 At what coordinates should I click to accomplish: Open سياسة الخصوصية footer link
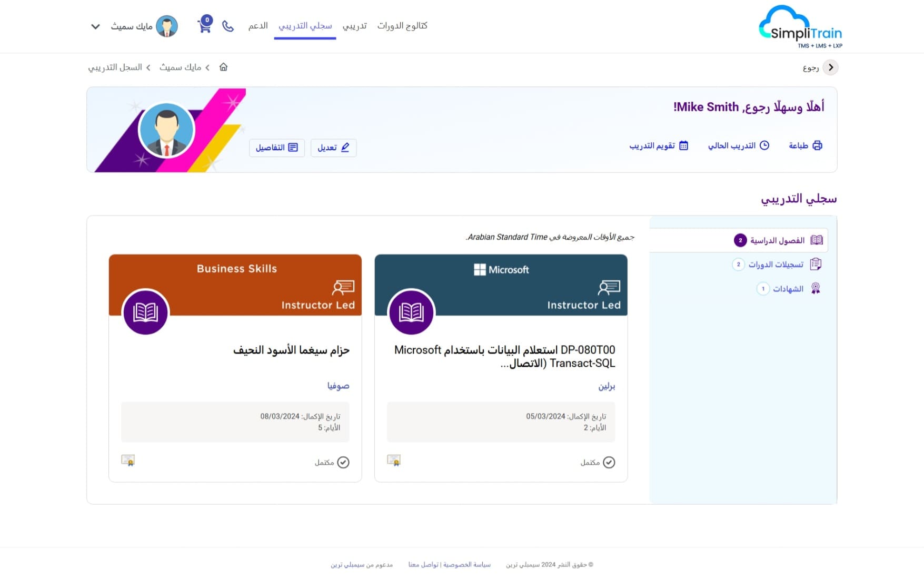pyautogui.click(x=466, y=564)
